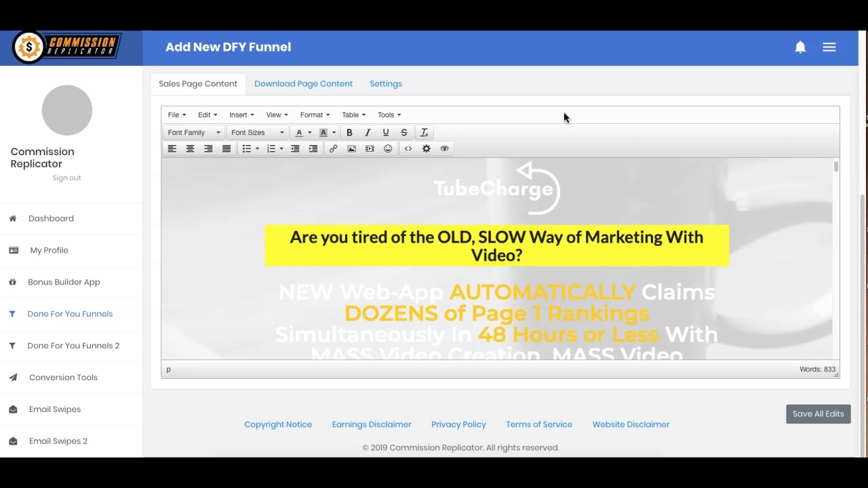Expand bullet list style options arrow
868x488 pixels.
tap(257, 148)
